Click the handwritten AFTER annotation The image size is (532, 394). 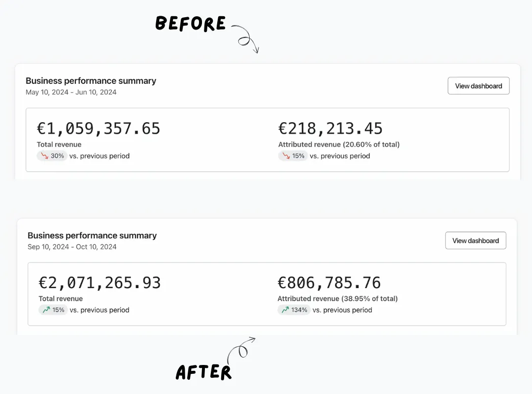tap(203, 372)
